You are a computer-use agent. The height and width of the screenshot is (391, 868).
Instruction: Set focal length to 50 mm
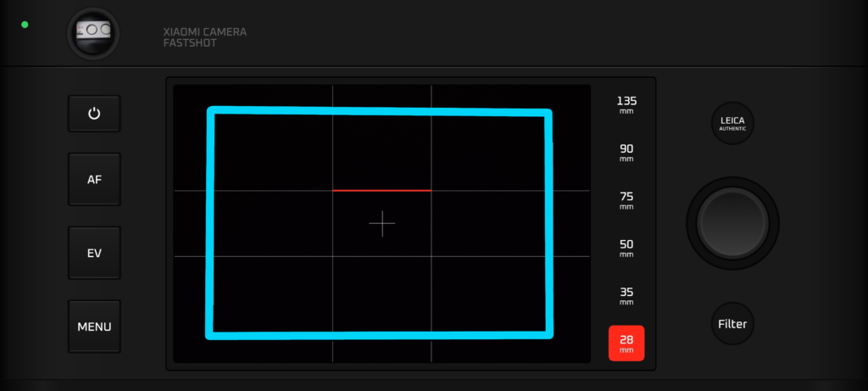pyautogui.click(x=626, y=248)
